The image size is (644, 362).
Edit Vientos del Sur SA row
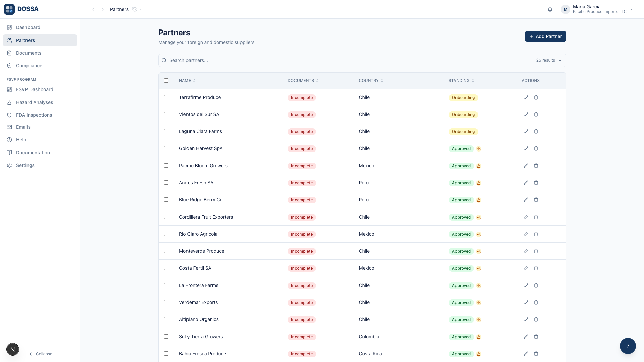526,114
